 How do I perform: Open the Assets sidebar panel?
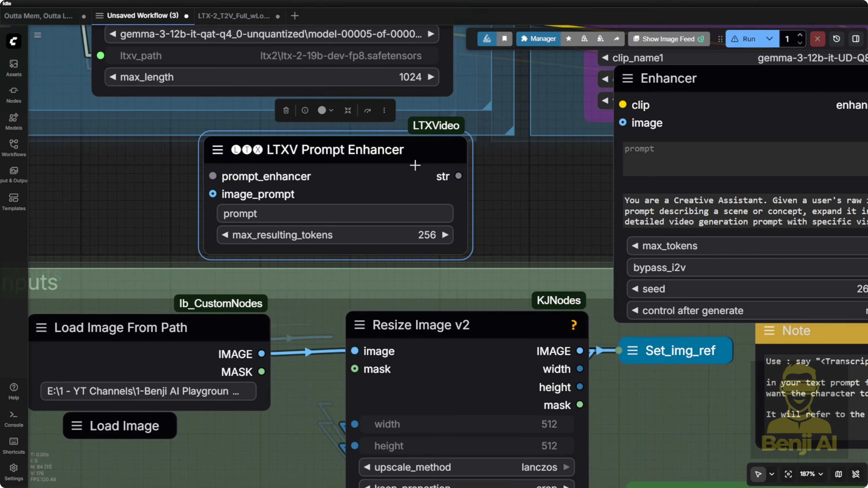click(13, 68)
